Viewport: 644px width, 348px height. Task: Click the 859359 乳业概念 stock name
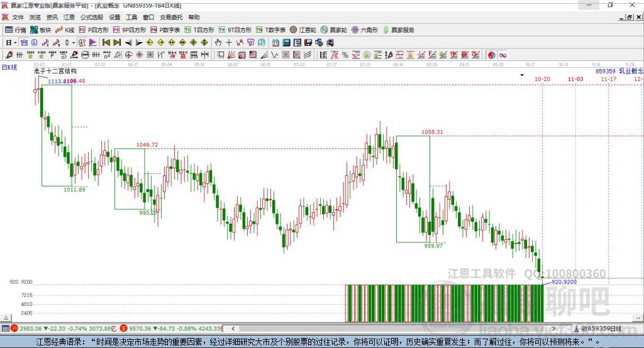point(619,71)
